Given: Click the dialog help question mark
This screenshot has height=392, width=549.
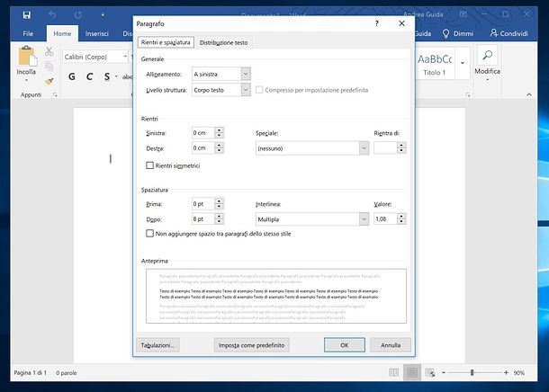Looking at the screenshot, I should point(377,23).
